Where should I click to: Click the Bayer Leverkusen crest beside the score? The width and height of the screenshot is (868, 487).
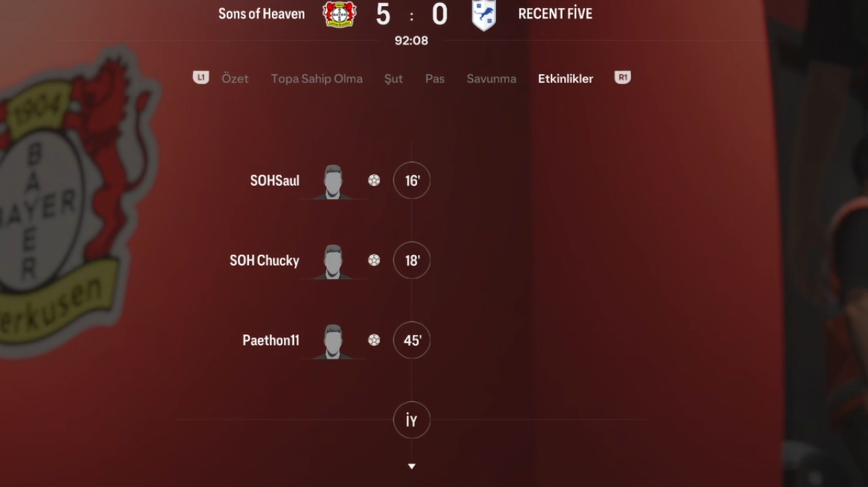click(339, 14)
